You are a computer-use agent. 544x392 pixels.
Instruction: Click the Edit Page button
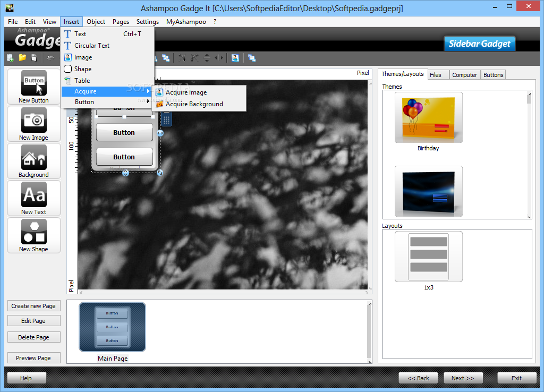[x=33, y=321]
